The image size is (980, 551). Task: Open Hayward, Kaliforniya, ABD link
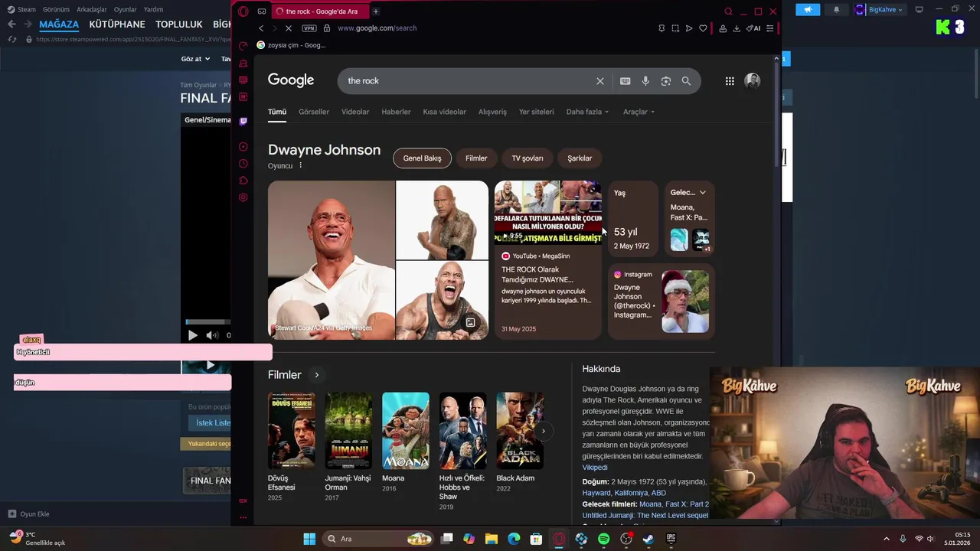624,493
